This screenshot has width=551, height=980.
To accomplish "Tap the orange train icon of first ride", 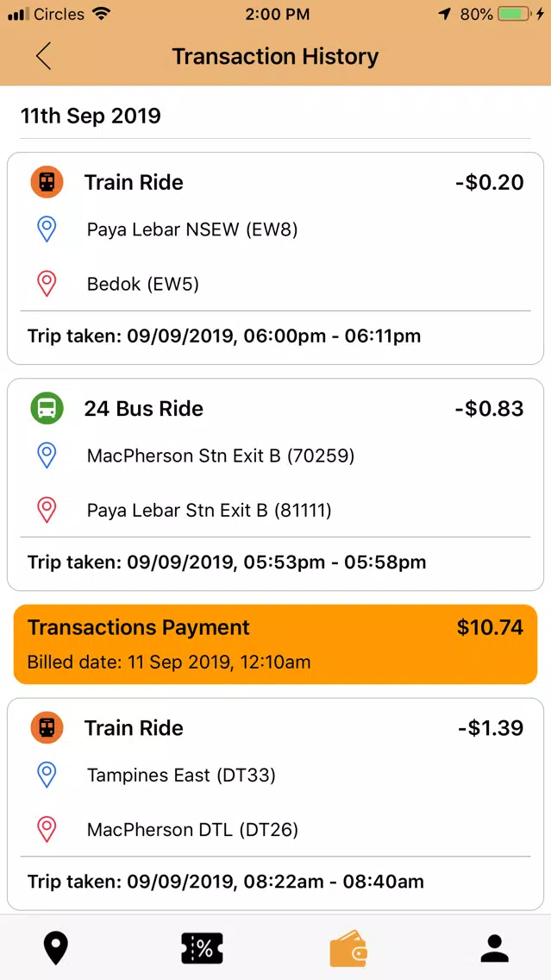I will click(x=47, y=183).
